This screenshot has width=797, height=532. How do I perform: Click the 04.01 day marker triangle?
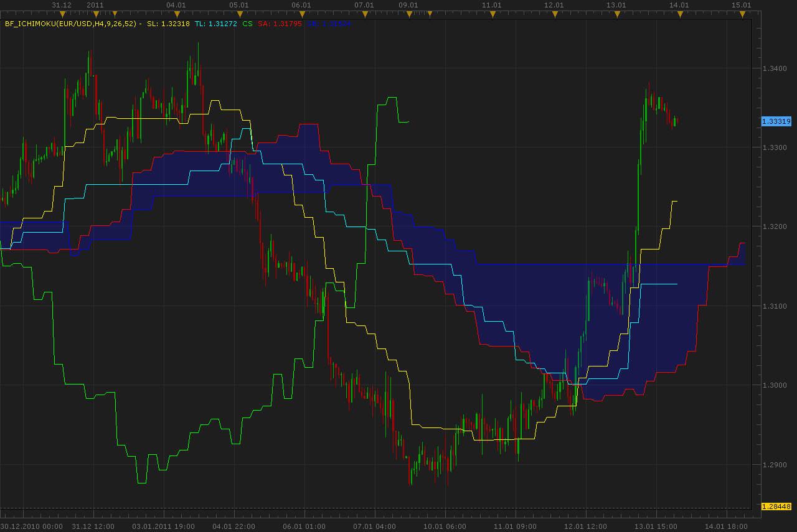pos(176,14)
